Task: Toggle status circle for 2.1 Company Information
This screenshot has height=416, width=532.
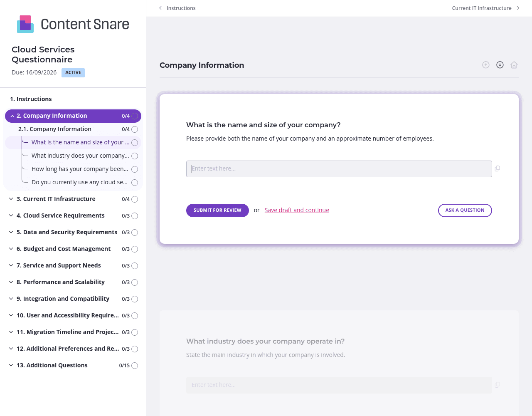Action: [x=135, y=129]
